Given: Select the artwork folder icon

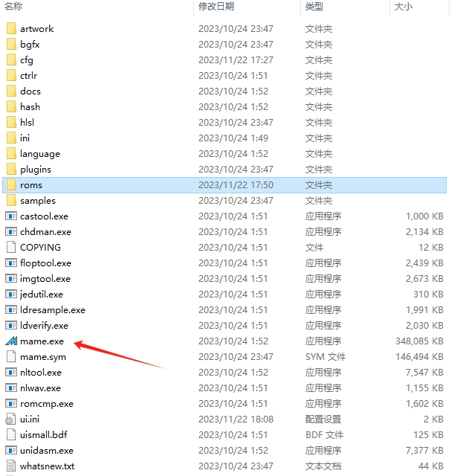Looking at the screenshot, I should 10,29.
